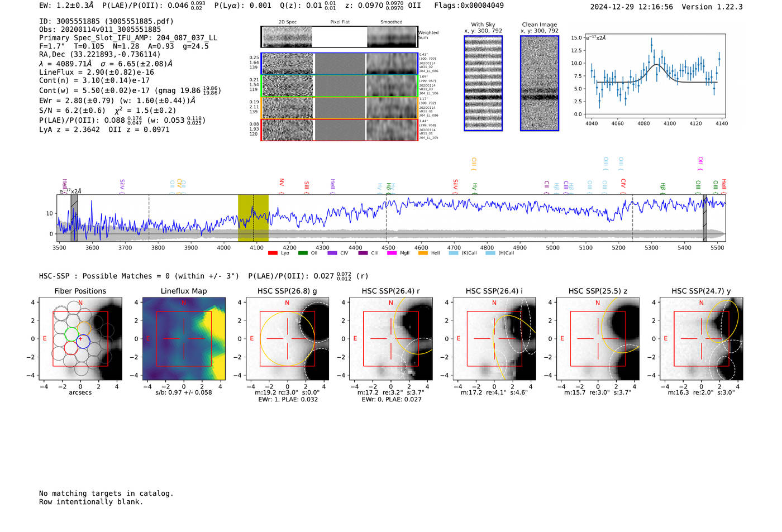
Task: Select the CIII legend color swatch
Action: (x=363, y=253)
